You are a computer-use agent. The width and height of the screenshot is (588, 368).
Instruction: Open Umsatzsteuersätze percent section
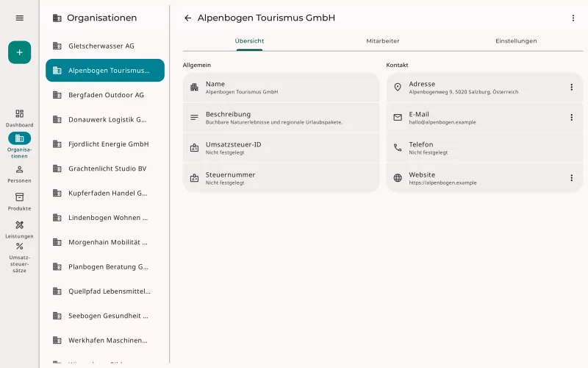point(20,258)
